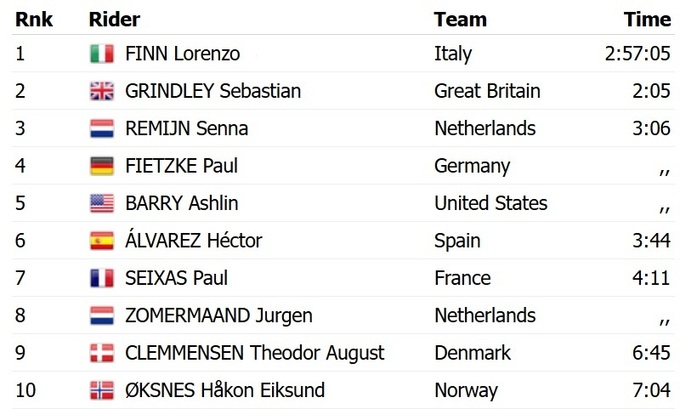
Task: Click United States team of Barry
Action: click(x=490, y=204)
